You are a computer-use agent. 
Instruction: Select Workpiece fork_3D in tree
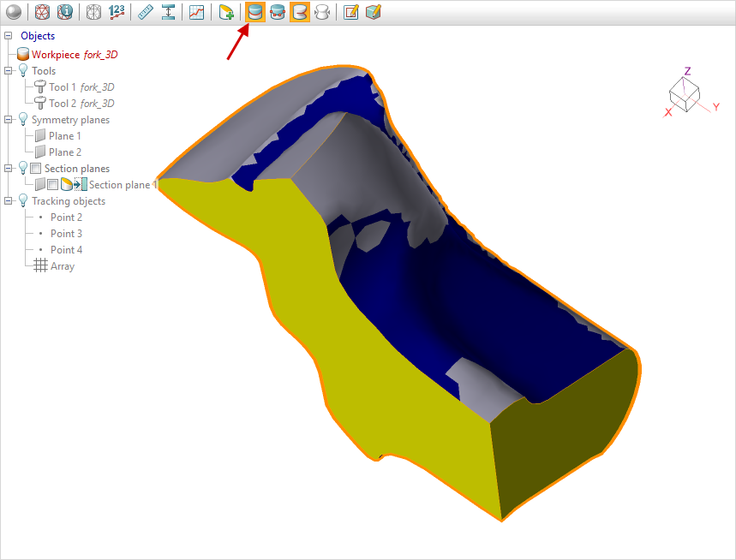[x=74, y=54]
